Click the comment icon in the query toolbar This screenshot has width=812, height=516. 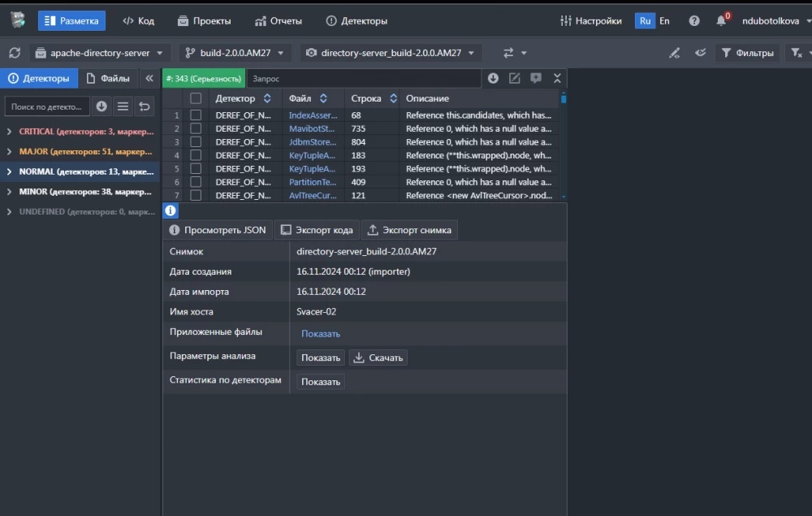[536, 79]
